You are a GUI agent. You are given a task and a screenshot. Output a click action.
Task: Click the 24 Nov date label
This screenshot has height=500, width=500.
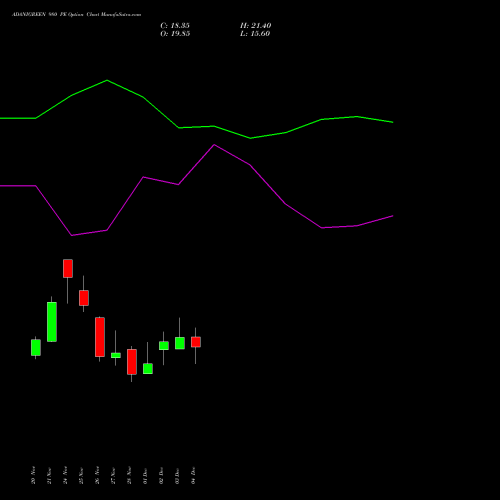[65, 475]
